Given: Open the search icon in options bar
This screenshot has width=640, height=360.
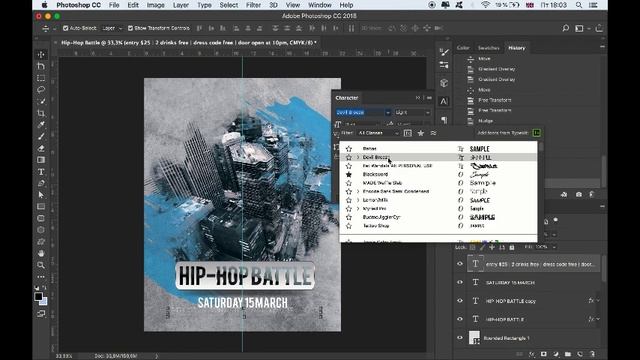Looking at the screenshot, I should point(565,28).
